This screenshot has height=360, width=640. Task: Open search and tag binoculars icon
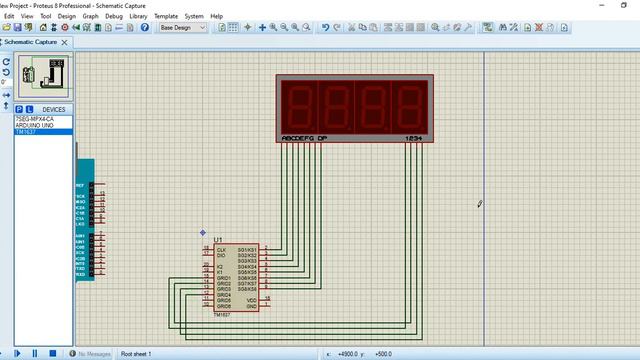click(x=503, y=27)
